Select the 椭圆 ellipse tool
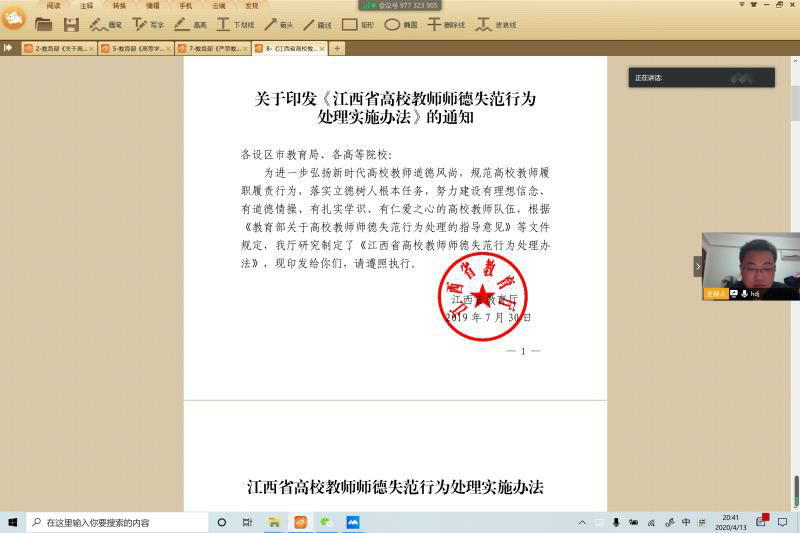 point(400,24)
